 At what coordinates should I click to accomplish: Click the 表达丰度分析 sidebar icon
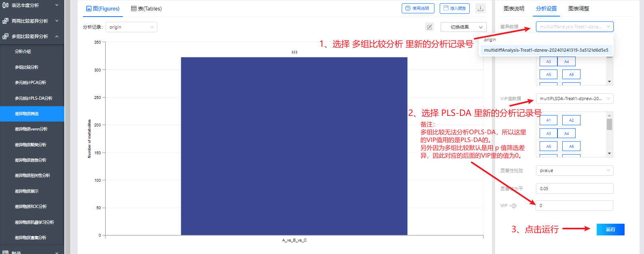pyautogui.click(x=5, y=5)
